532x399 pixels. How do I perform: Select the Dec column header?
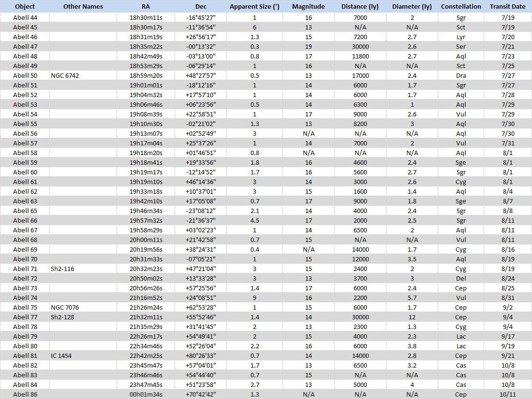200,7
